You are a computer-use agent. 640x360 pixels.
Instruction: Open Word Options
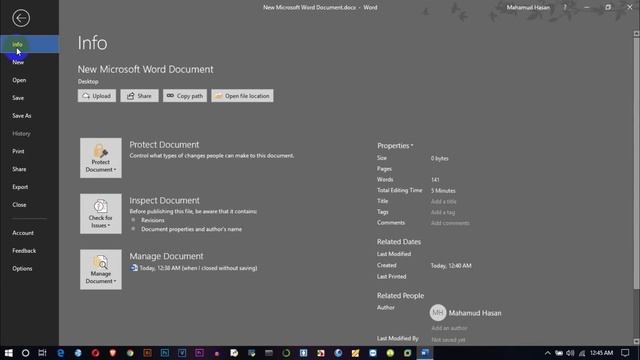coord(29,269)
